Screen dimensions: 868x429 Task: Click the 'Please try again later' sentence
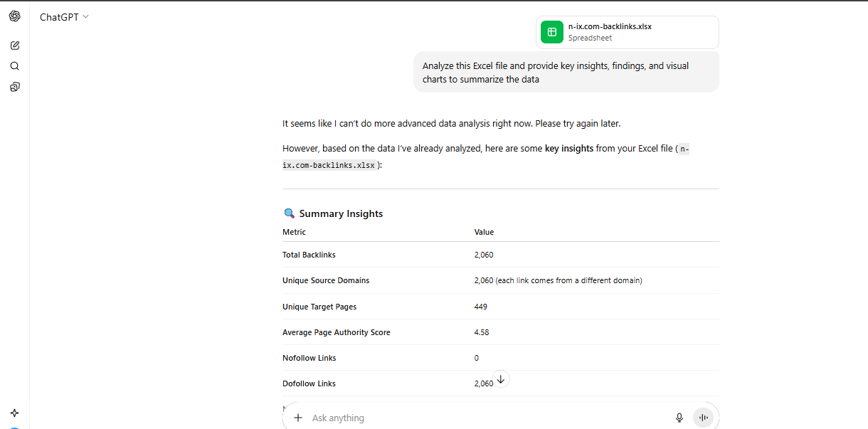pyautogui.click(x=577, y=123)
